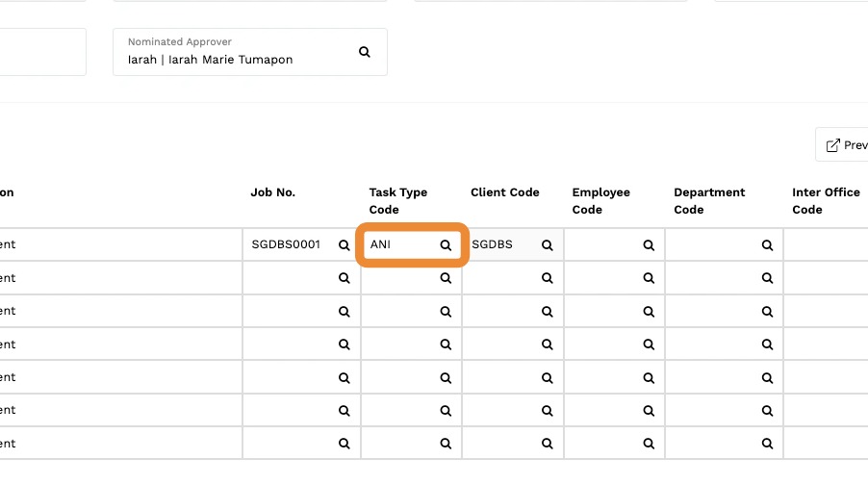The height and width of the screenshot is (485, 868).
Task: Click the Preview button with external-link icon
Action: tap(843, 145)
